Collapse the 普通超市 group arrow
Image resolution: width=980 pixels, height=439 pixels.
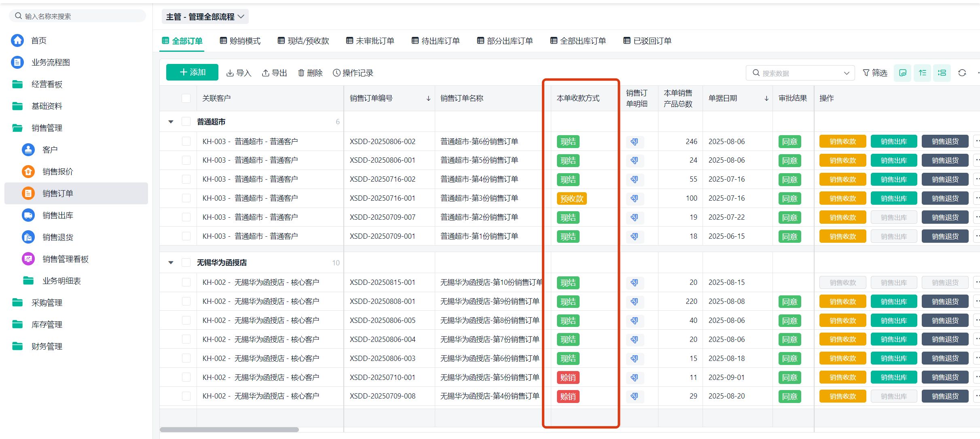pos(171,122)
